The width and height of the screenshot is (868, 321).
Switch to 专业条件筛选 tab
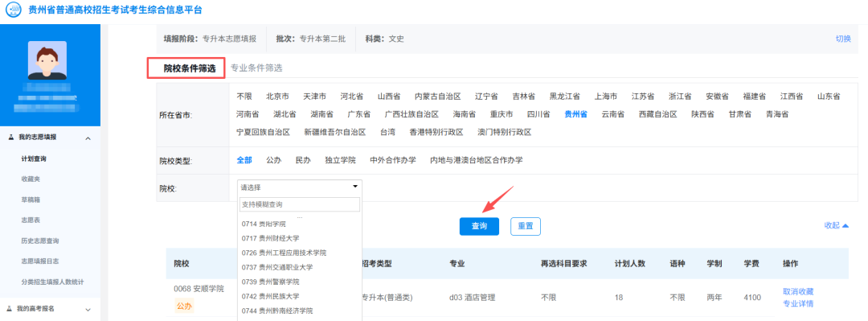(x=256, y=68)
